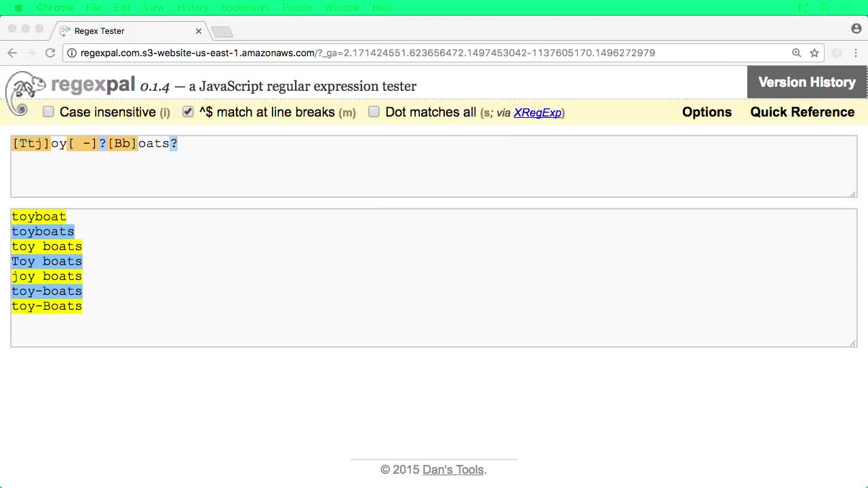This screenshot has width=868, height=488.
Task: Expand the Options panel
Action: click(x=707, y=112)
